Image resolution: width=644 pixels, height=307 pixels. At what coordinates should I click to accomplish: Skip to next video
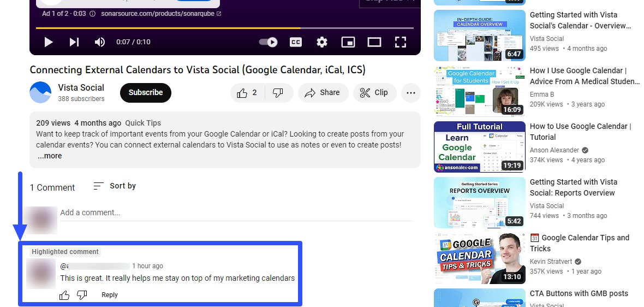click(74, 42)
